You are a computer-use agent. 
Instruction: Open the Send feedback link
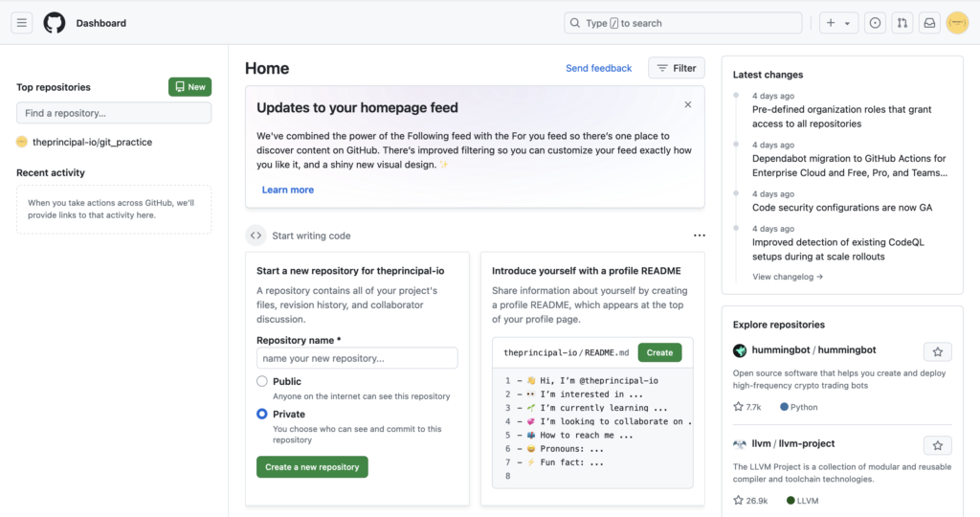[x=599, y=68]
